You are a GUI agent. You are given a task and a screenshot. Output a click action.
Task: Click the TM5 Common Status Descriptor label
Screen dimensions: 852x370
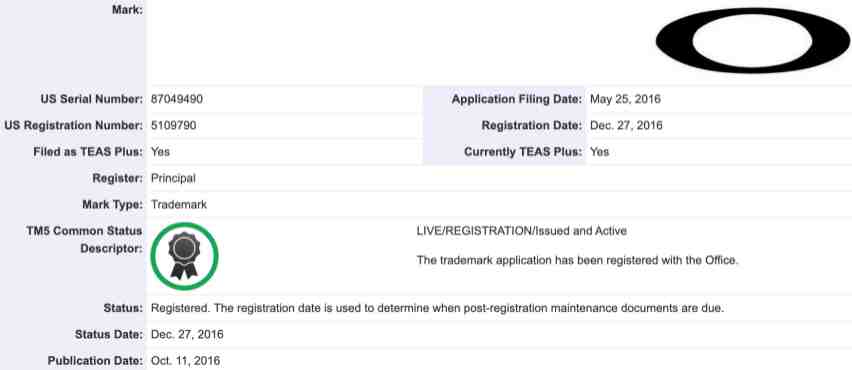point(85,240)
